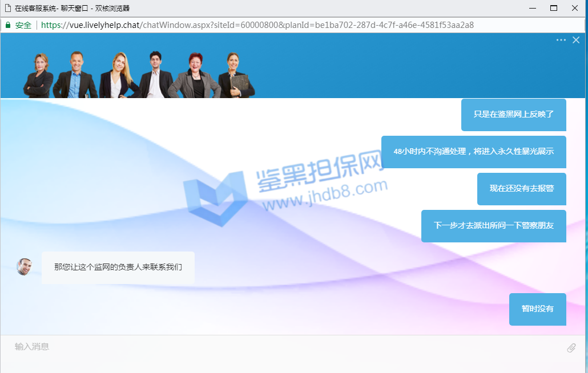Screen dimensions: 588x373
Task: Click the 安全 secure label in address bar
Action: point(23,25)
